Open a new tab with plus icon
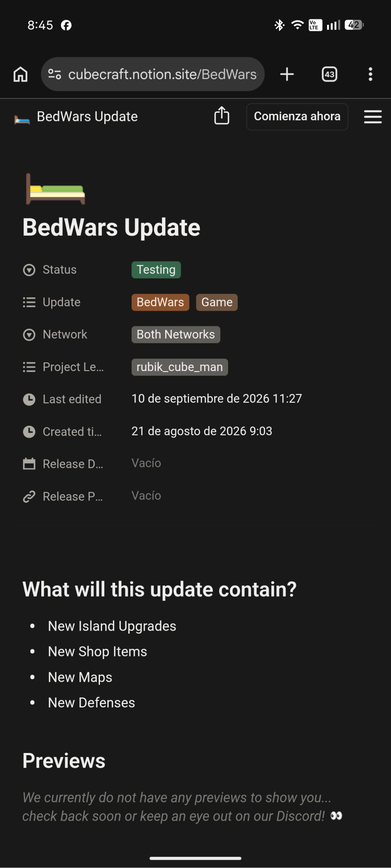Image resolution: width=391 pixels, height=868 pixels. [287, 74]
